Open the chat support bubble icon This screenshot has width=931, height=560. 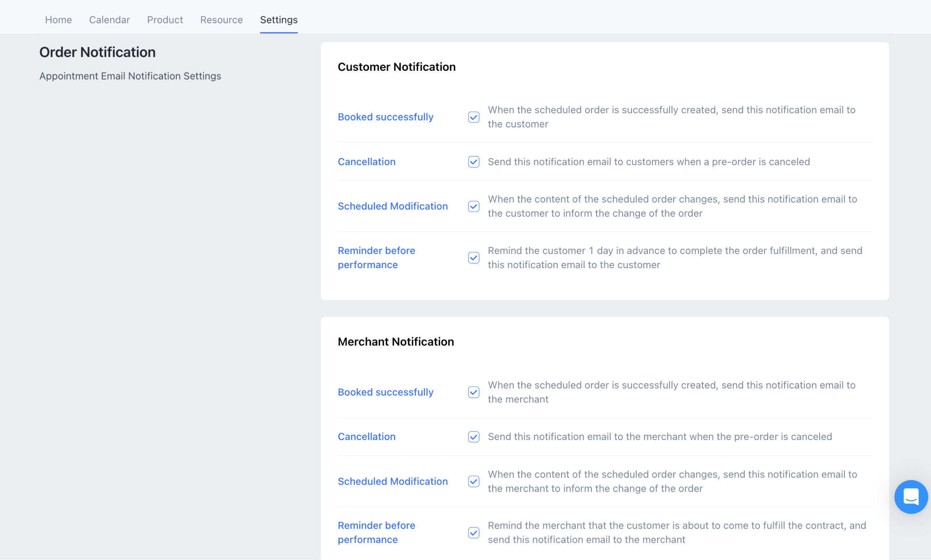pyautogui.click(x=911, y=497)
